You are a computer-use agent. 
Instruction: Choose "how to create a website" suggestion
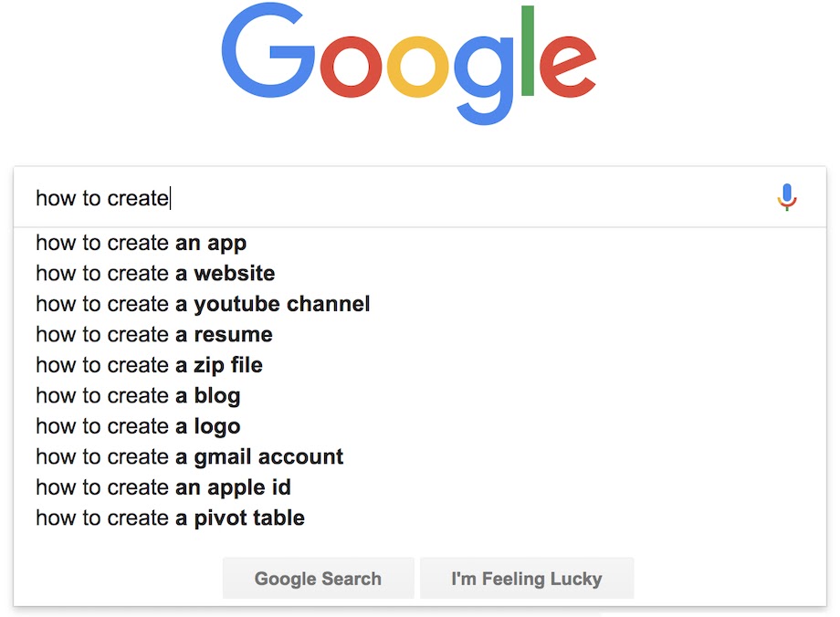pos(155,274)
